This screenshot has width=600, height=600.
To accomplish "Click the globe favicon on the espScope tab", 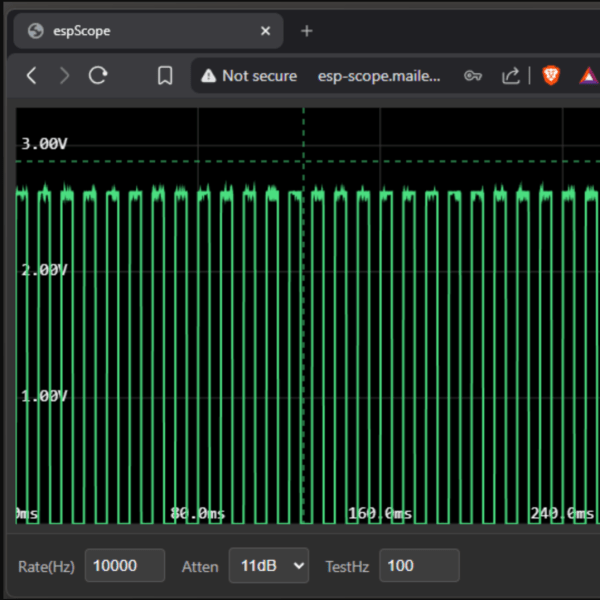I will [37, 31].
